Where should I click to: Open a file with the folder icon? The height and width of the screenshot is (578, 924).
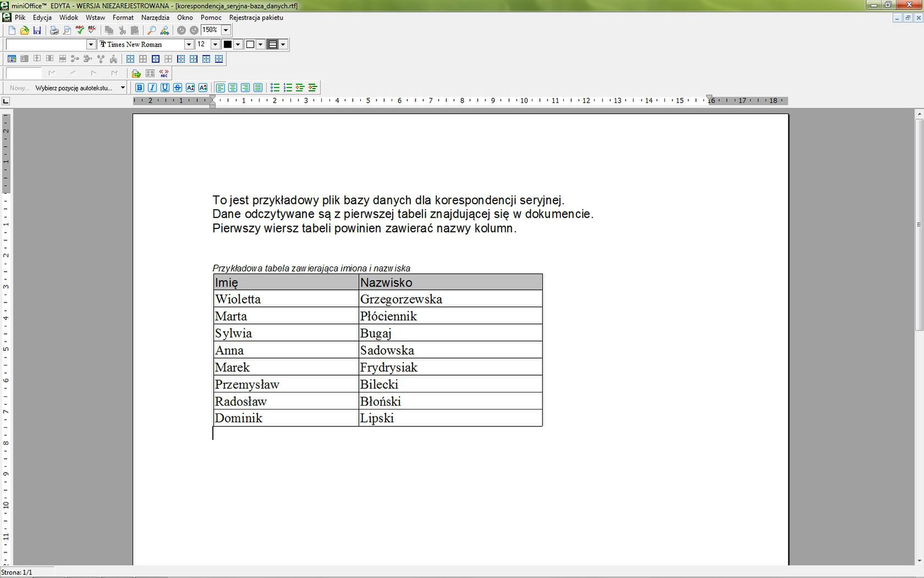coord(24,30)
